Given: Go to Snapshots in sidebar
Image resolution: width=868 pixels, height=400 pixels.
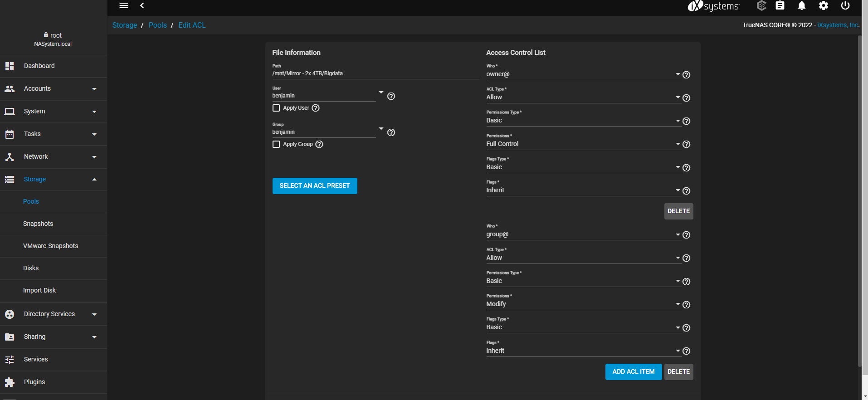Looking at the screenshot, I should (38, 224).
